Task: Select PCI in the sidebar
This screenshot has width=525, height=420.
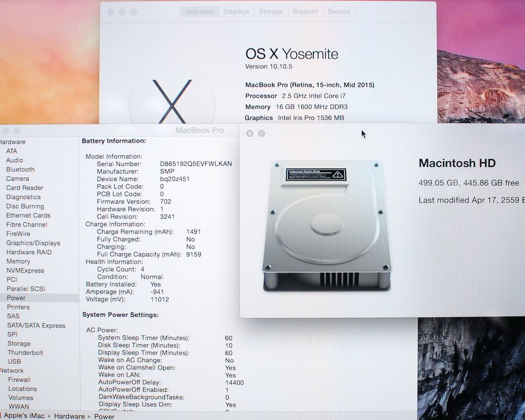Action: (12, 279)
